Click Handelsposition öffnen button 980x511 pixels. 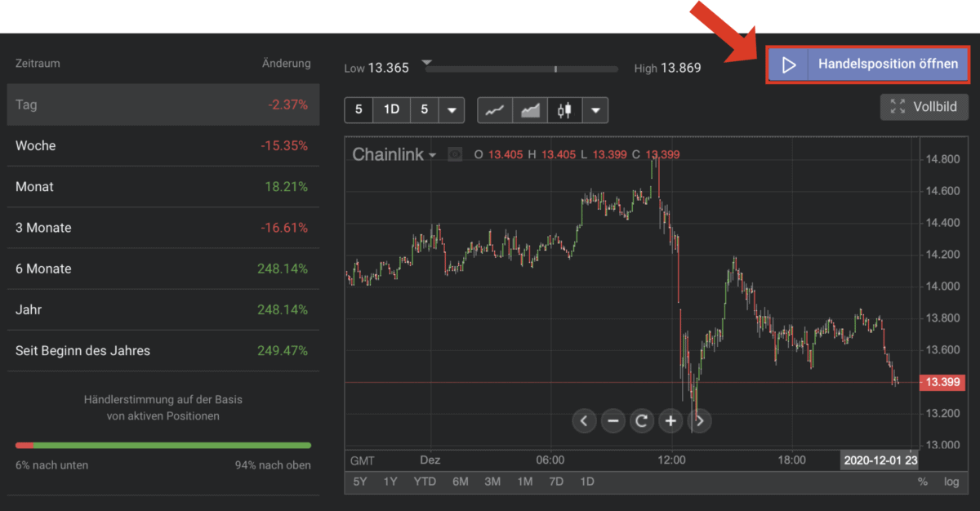point(868,64)
